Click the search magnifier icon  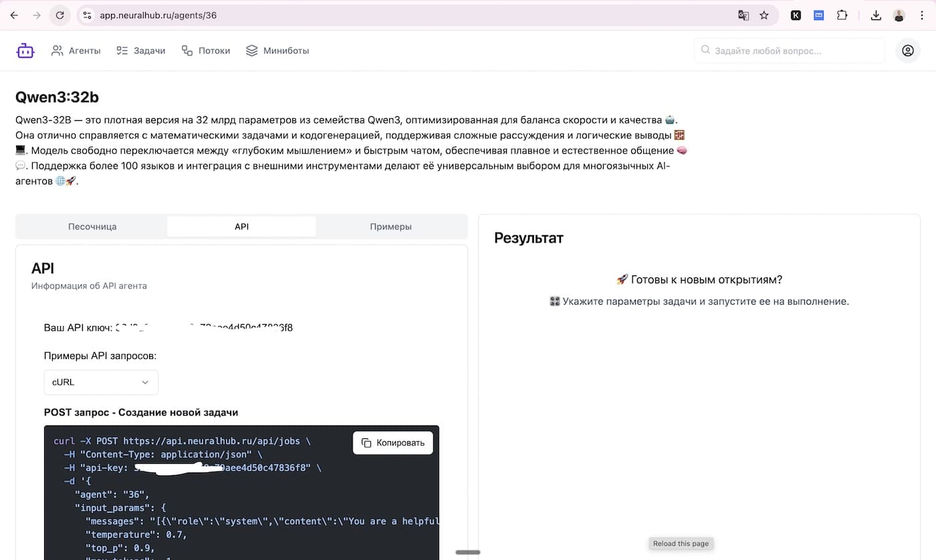click(705, 50)
